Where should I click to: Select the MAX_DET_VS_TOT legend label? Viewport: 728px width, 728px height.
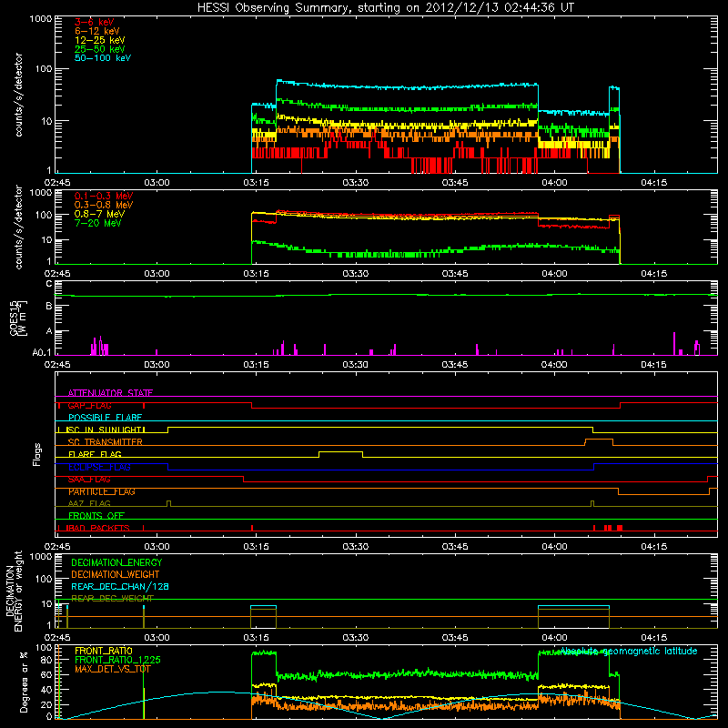113,669
